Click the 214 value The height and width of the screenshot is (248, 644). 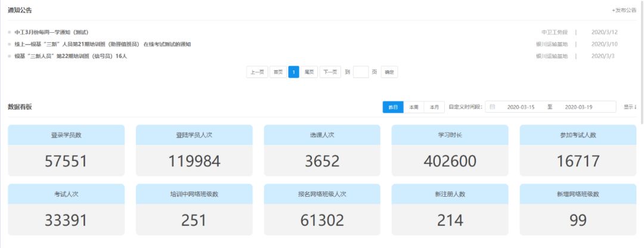coord(450,221)
